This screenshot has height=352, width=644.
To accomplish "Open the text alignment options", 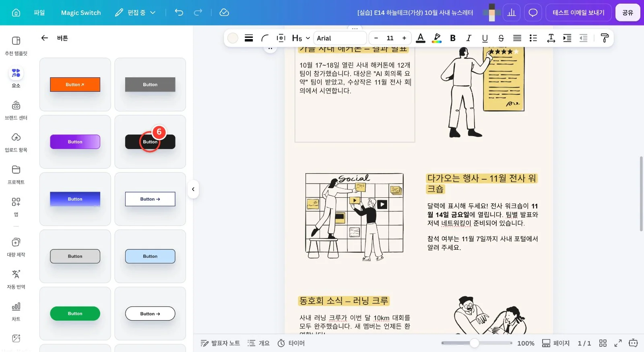I will (517, 38).
